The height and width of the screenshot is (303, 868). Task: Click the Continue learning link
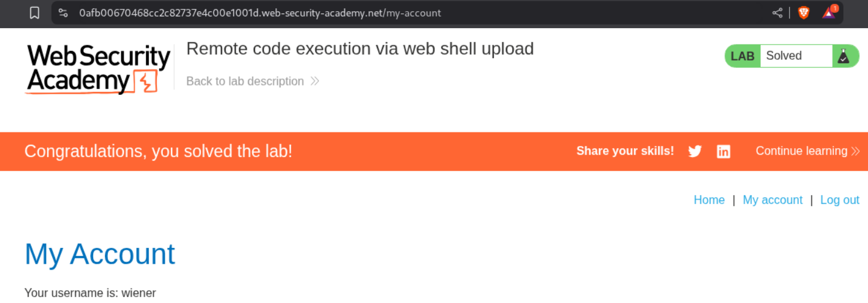(801, 151)
